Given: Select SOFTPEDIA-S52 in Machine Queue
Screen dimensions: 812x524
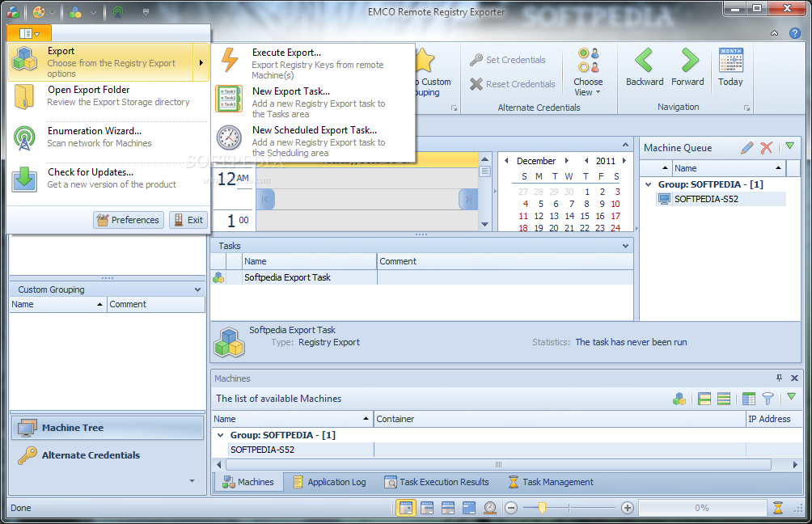Looking at the screenshot, I should point(721,199).
